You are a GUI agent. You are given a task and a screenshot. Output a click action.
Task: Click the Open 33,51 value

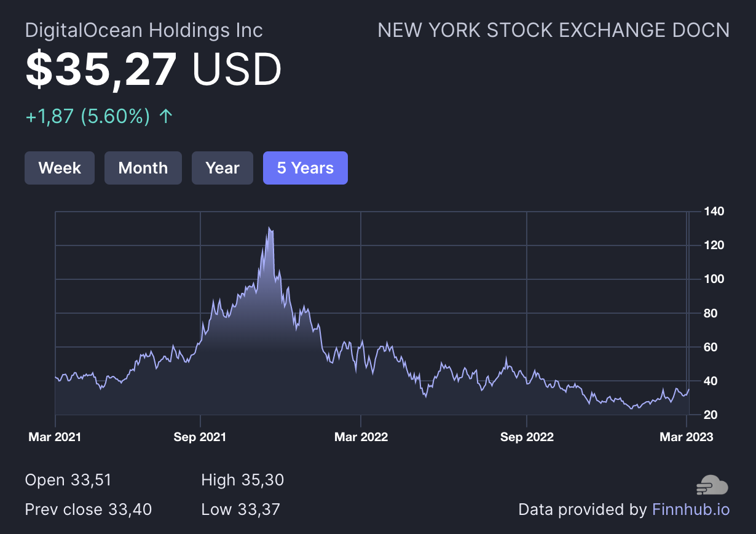point(68,480)
